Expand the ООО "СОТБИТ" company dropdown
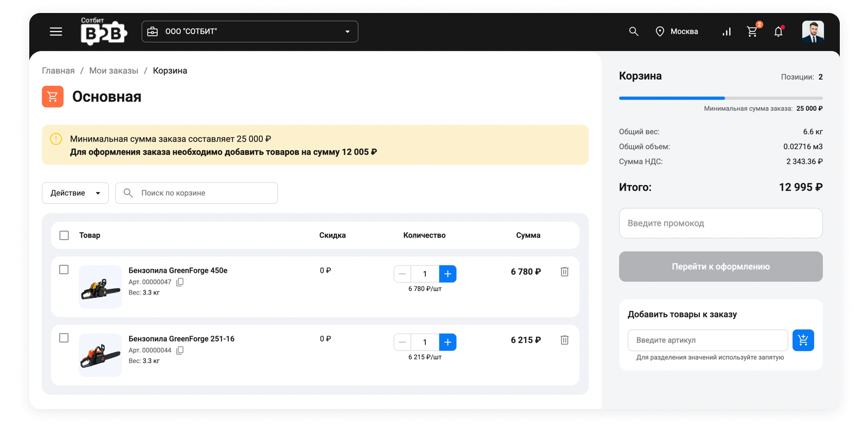 click(250, 31)
